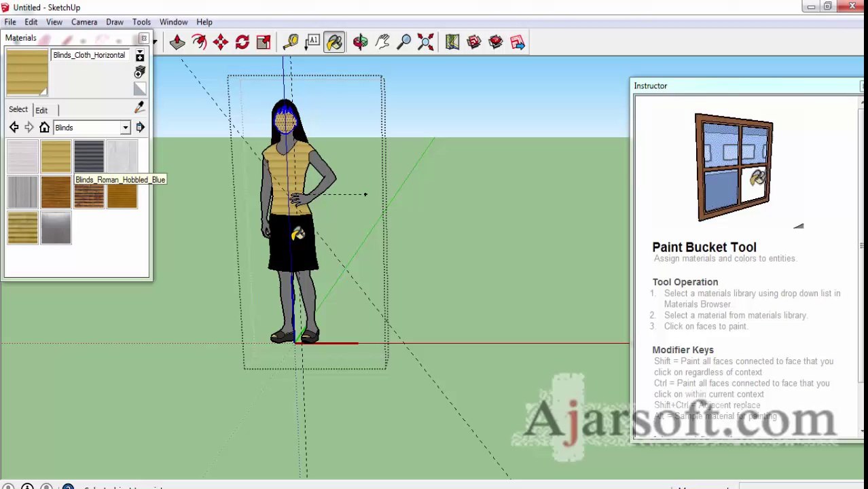Select the Follow Me tool
This screenshot has width=868, height=489.
click(199, 42)
